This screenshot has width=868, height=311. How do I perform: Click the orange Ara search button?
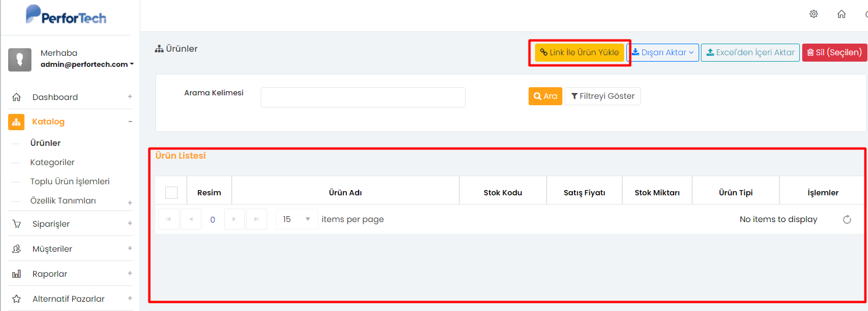coord(545,96)
